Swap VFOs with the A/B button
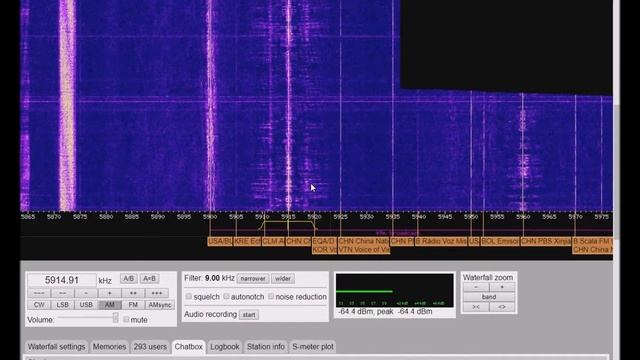 (x=129, y=279)
